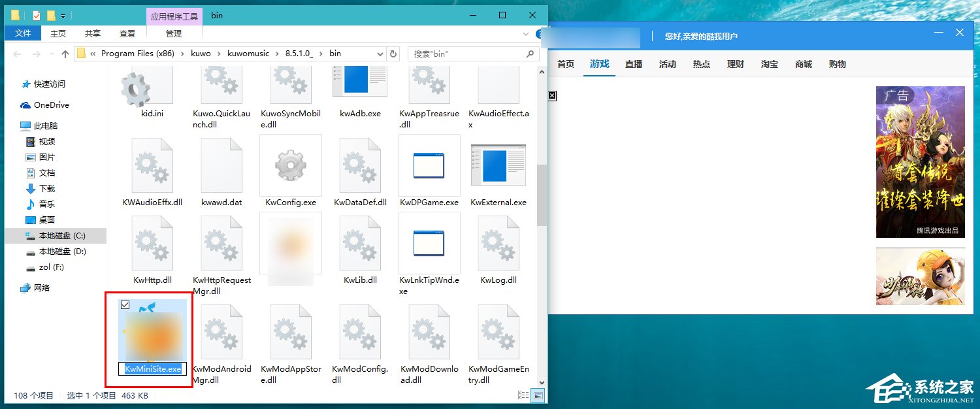The width and height of the screenshot is (980, 409).
Task: Switch to details view using status bar icon
Action: [x=523, y=395]
